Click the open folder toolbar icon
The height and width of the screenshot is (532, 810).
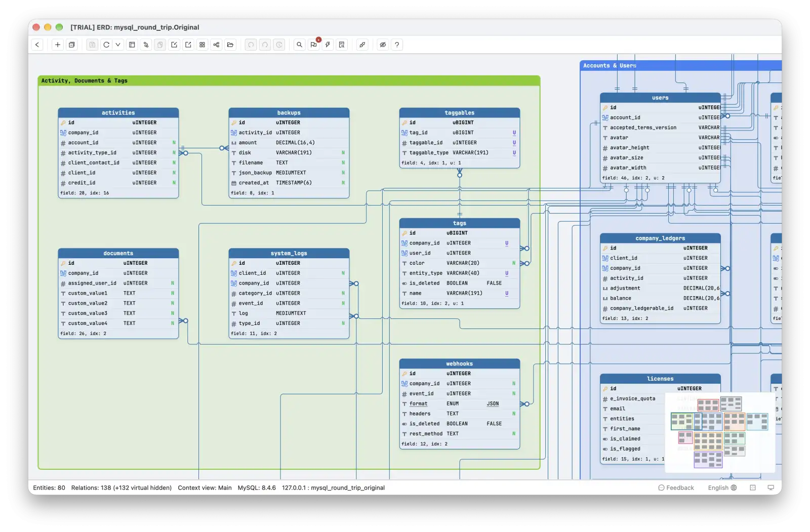(x=230, y=45)
